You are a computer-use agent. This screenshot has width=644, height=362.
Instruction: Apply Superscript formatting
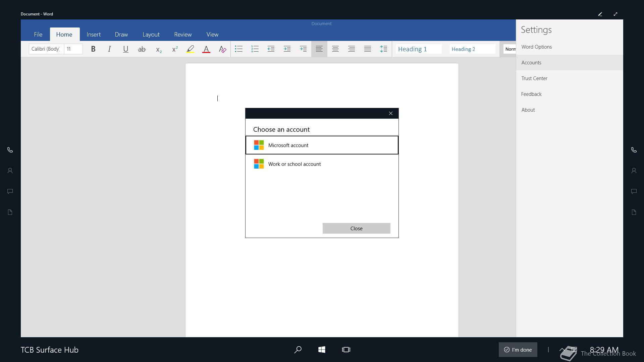(x=175, y=49)
